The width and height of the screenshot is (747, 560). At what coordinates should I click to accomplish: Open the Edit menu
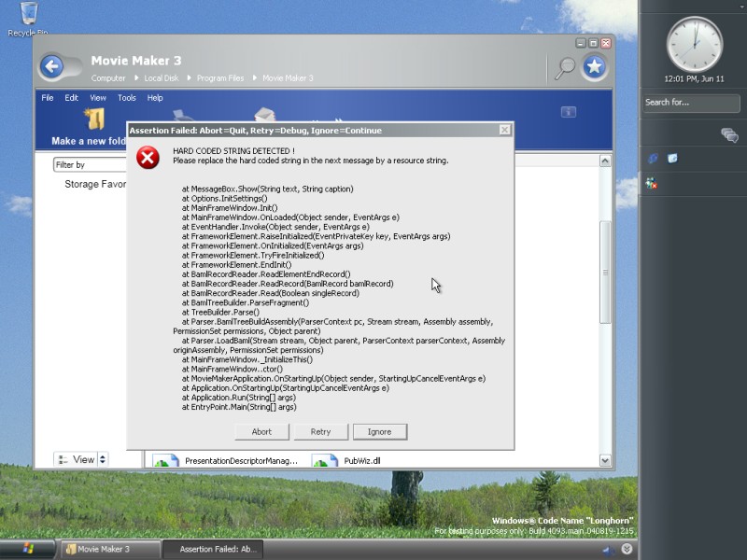click(72, 98)
